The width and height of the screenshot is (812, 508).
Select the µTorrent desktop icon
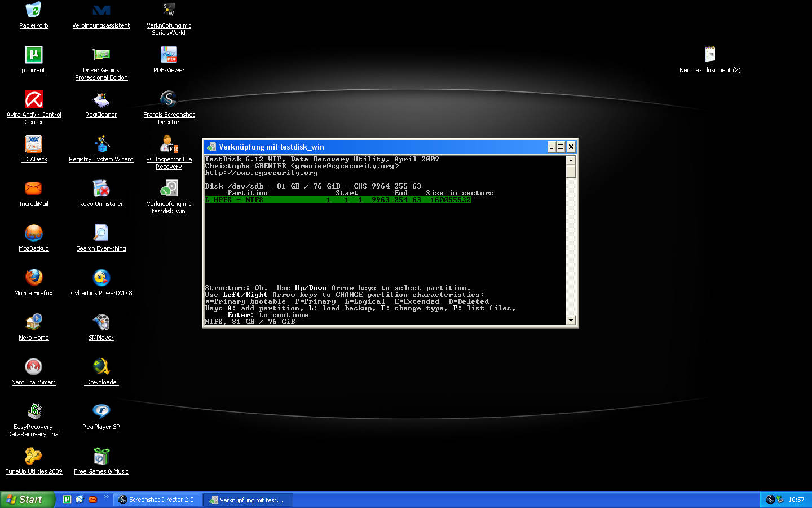tap(33, 55)
